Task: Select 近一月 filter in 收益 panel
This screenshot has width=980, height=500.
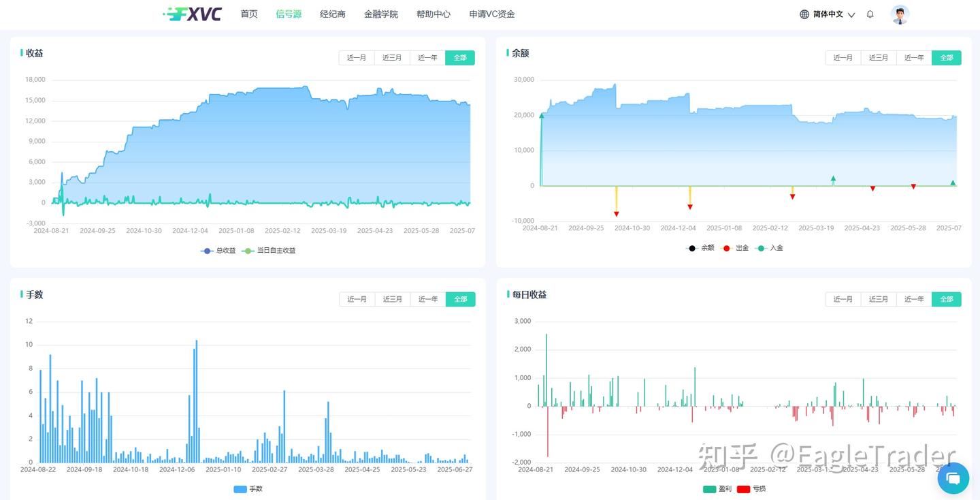Action: point(357,58)
